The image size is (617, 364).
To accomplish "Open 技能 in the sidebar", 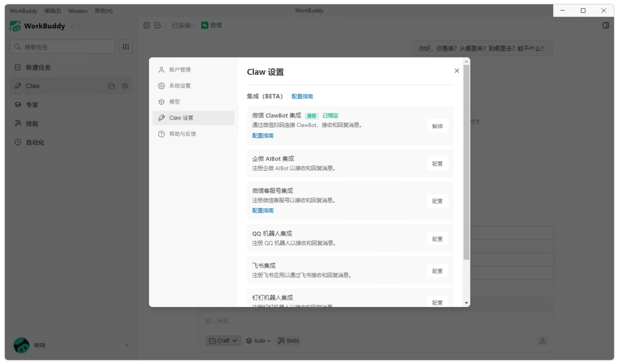I will [71, 123].
